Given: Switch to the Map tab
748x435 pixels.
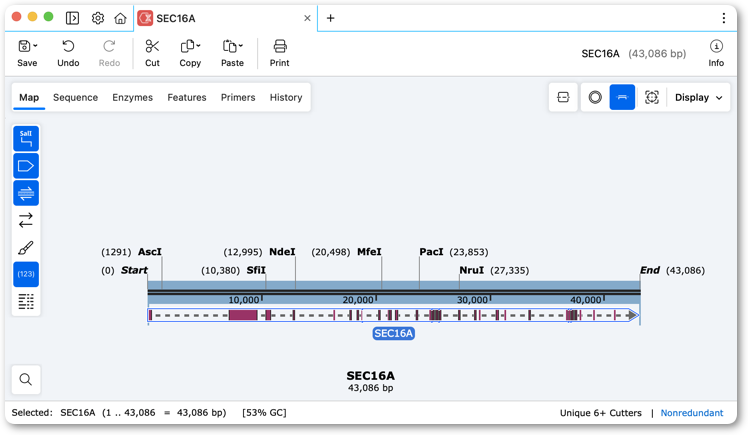Looking at the screenshot, I should (29, 97).
